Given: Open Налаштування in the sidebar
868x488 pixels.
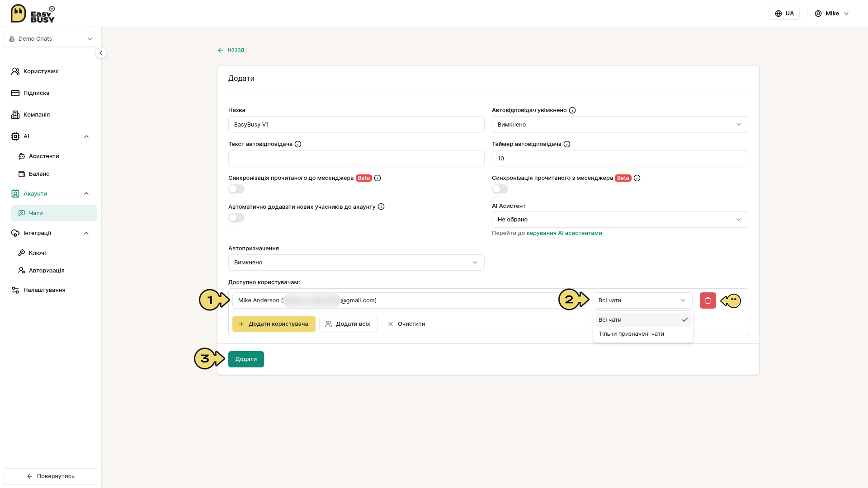Looking at the screenshot, I should point(50,290).
